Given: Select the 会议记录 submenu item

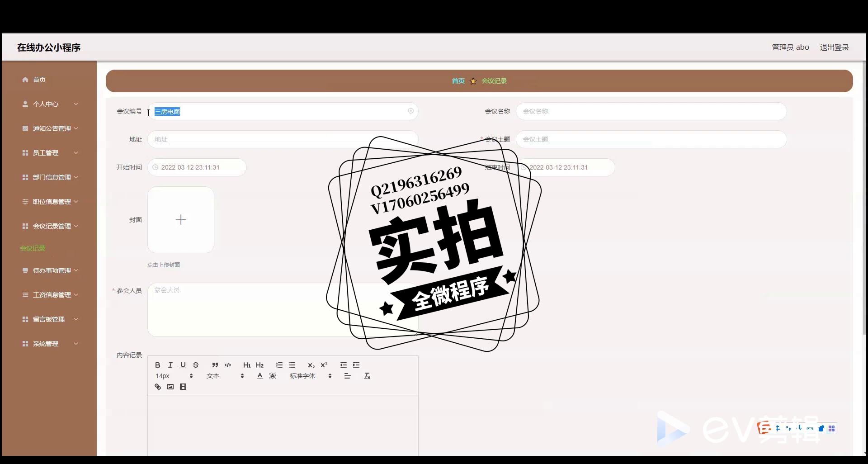Looking at the screenshot, I should [x=33, y=248].
